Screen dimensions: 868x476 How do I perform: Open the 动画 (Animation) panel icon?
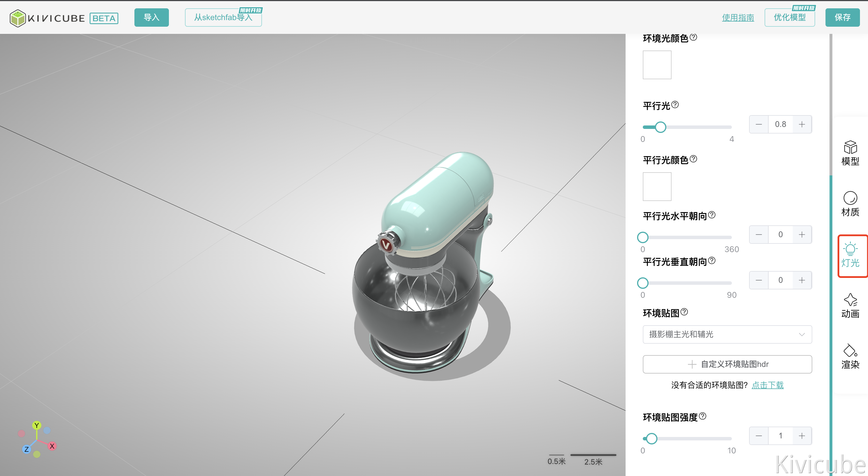(850, 305)
